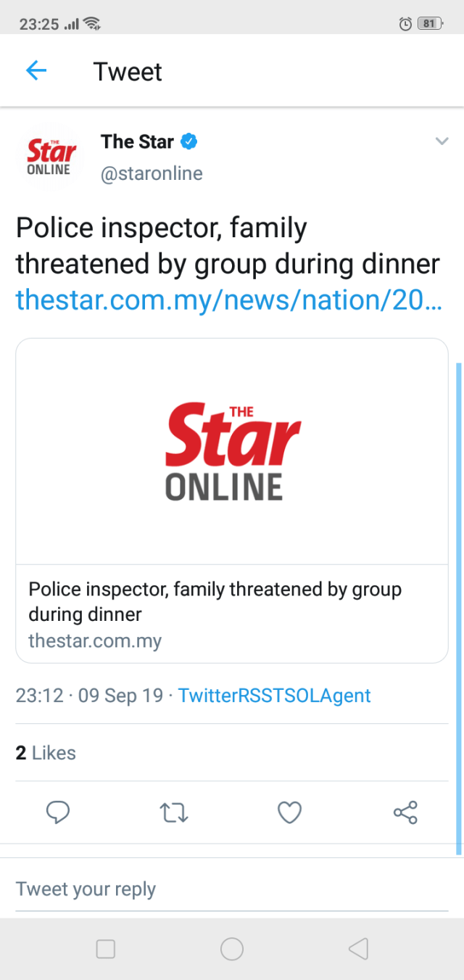Tap the reply speech bubble icon
Viewport: 464px width, 980px height.
pyautogui.click(x=58, y=812)
